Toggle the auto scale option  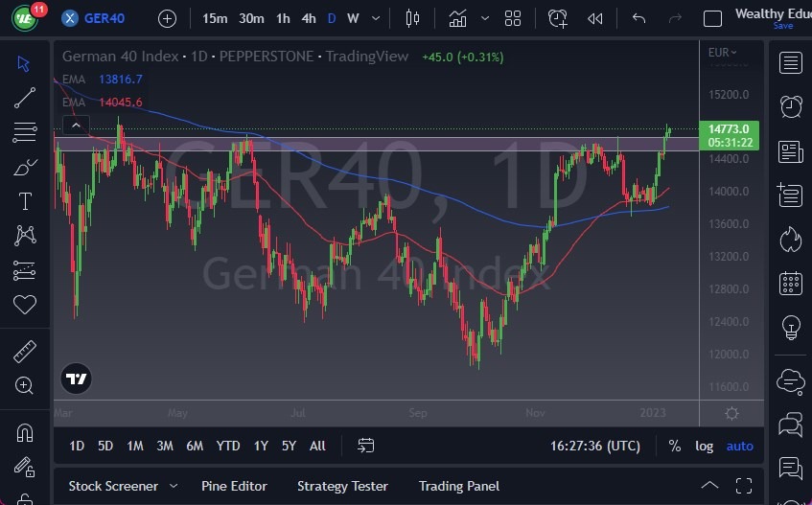tap(739, 446)
